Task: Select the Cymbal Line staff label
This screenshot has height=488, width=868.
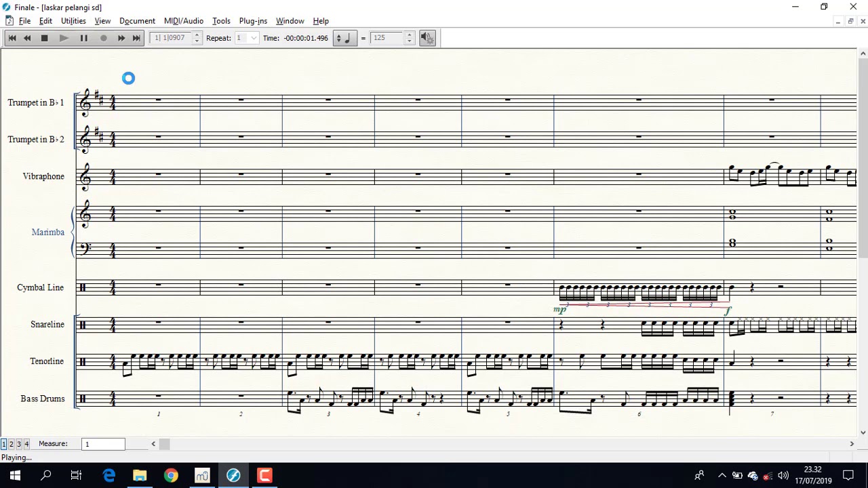Action: pyautogui.click(x=40, y=287)
